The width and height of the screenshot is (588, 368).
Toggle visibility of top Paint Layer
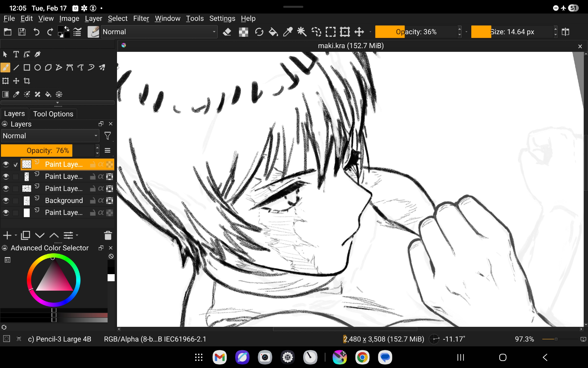pos(6,164)
